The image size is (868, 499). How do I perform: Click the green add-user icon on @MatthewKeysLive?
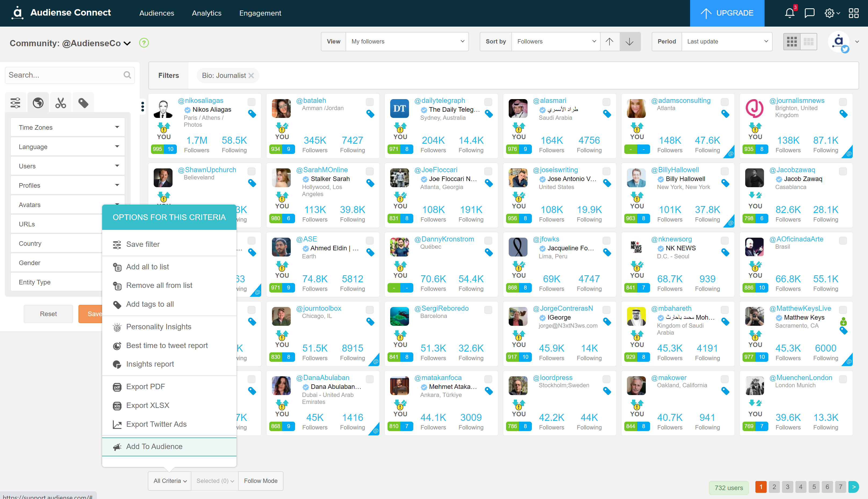click(843, 321)
